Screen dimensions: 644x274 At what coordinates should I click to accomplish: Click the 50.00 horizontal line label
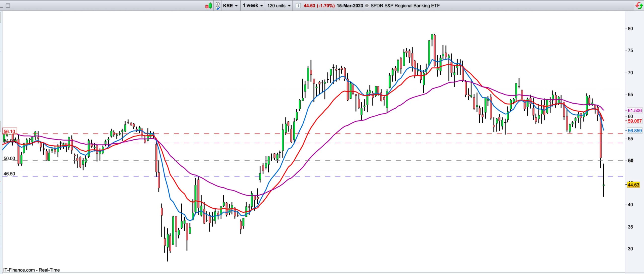[9, 158]
